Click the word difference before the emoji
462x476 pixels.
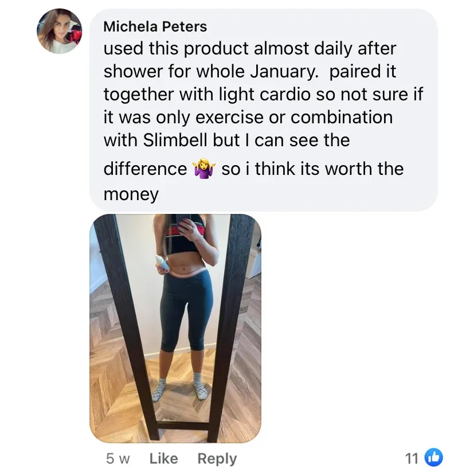point(145,169)
